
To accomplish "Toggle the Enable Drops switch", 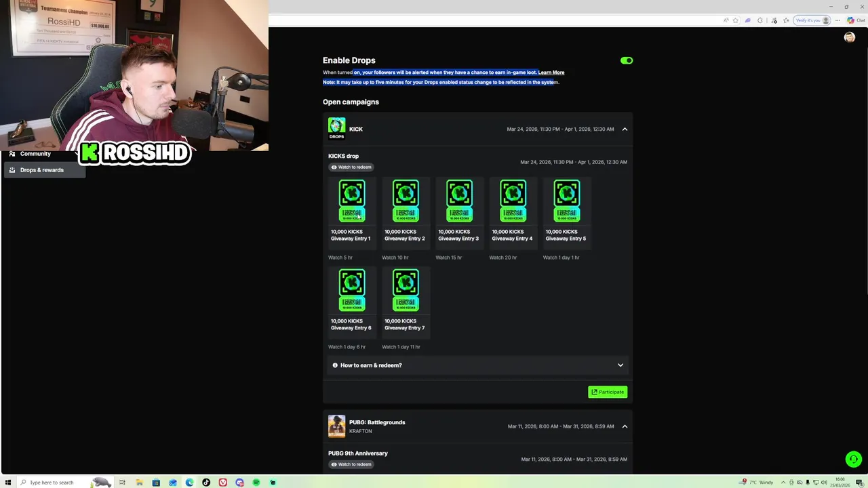I will click(627, 60).
